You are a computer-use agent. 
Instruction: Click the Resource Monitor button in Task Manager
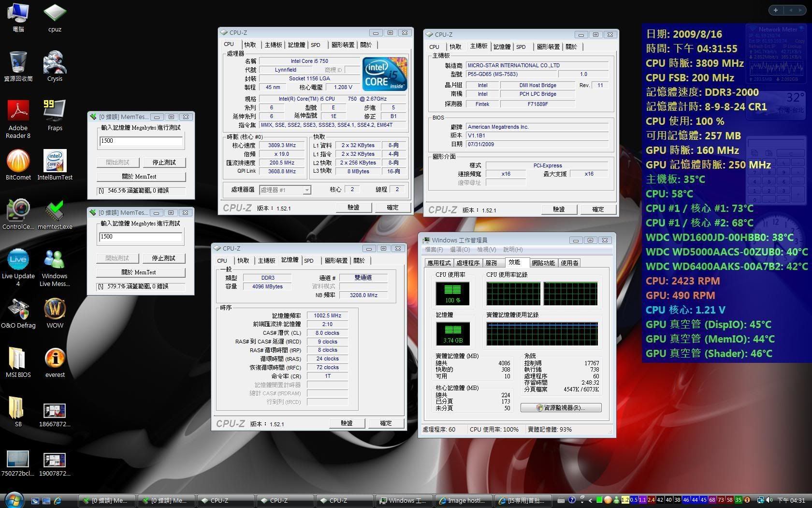click(x=561, y=408)
